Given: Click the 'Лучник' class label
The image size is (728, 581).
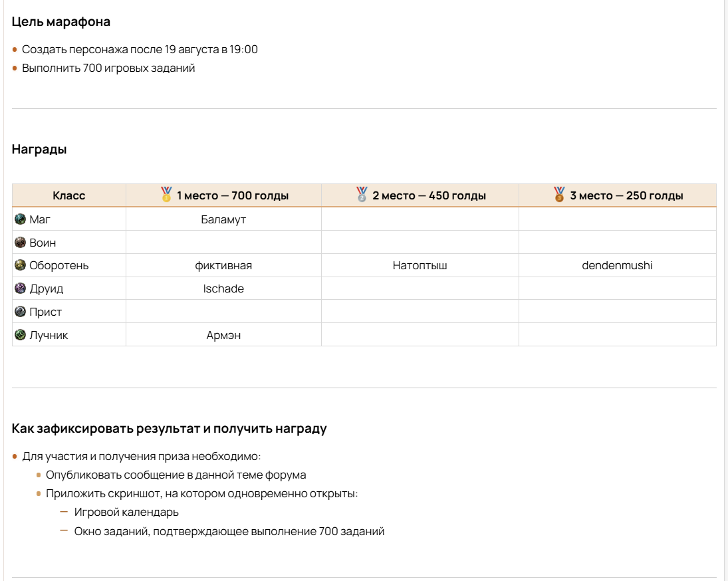Looking at the screenshot, I should (x=49, y=335).
